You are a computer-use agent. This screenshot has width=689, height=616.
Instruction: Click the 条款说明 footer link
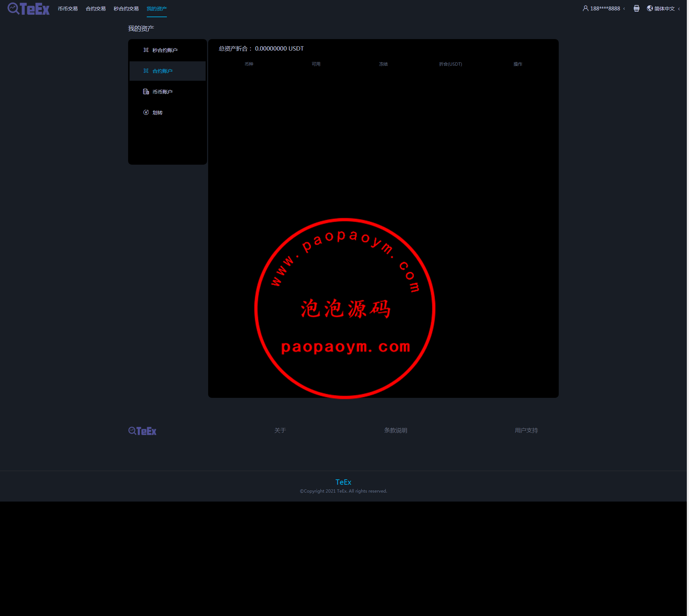[395, 430]
